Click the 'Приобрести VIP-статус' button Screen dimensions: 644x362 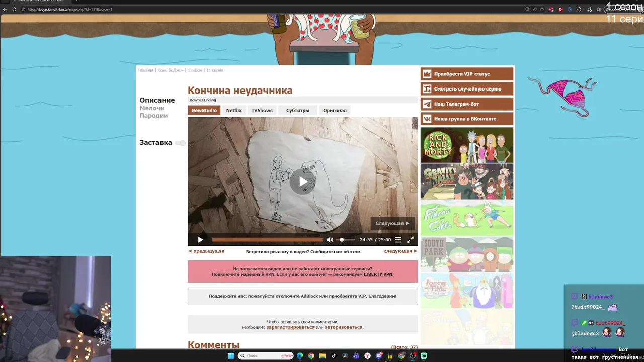(x=467, y=74)
